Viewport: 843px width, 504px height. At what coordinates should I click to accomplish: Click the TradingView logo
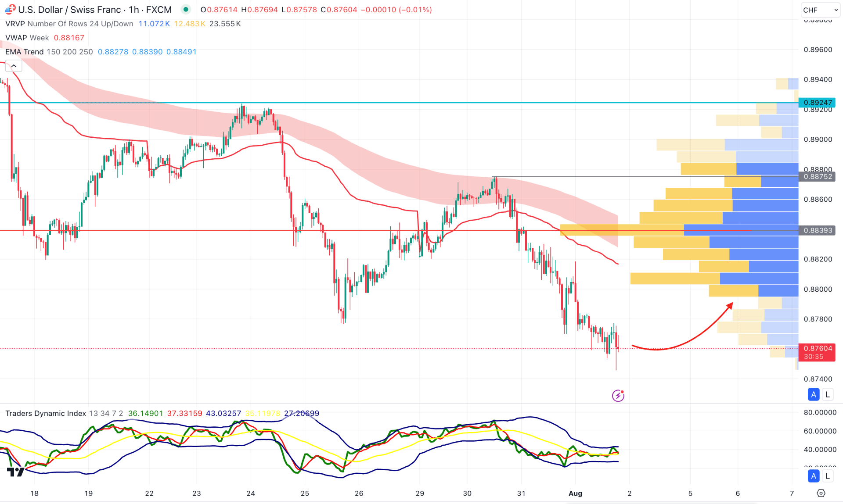[x=16, y=472]
